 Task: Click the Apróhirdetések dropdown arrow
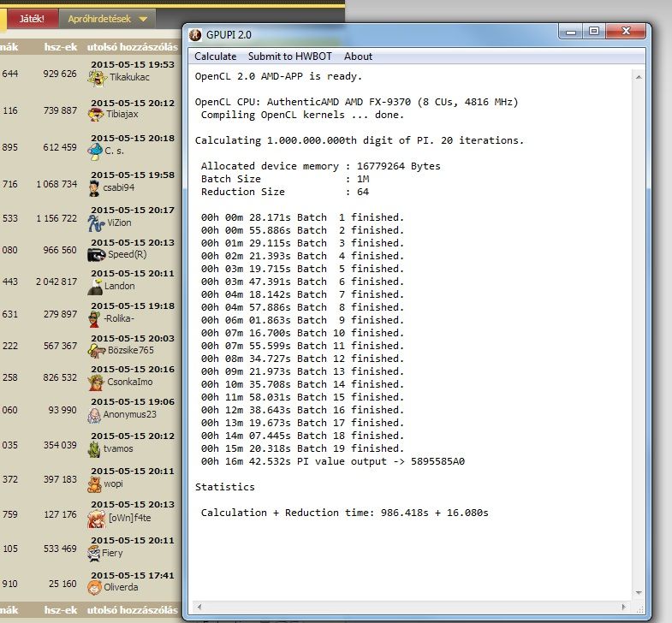[143, 20]
